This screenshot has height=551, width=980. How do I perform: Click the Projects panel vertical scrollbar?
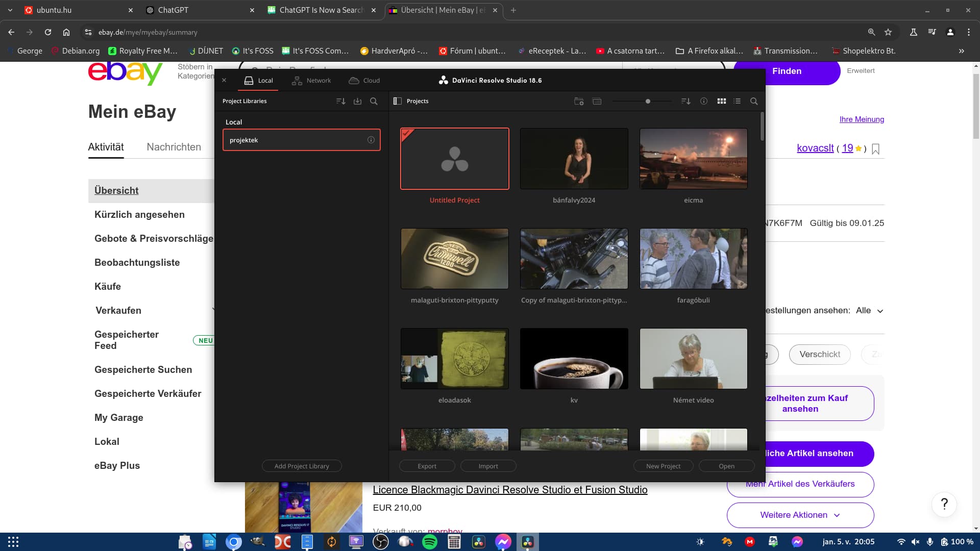click(x=762, y=126)
